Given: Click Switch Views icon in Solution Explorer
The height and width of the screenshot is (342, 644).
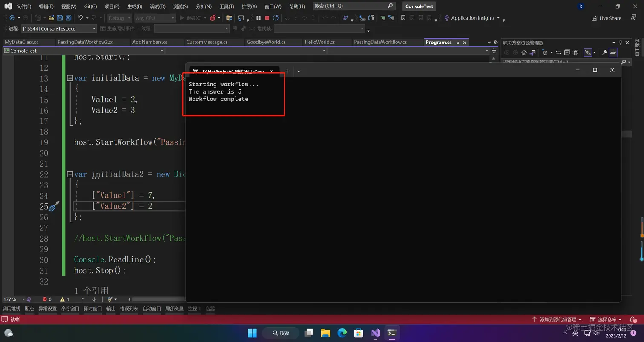Looking at the screenshot, I should pos(532,53).
